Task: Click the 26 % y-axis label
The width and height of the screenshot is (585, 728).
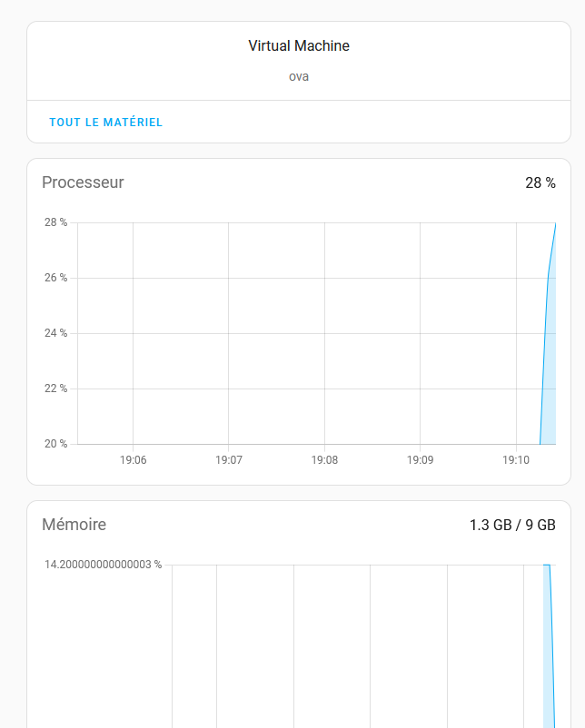Action: click(x=55, y=278)
